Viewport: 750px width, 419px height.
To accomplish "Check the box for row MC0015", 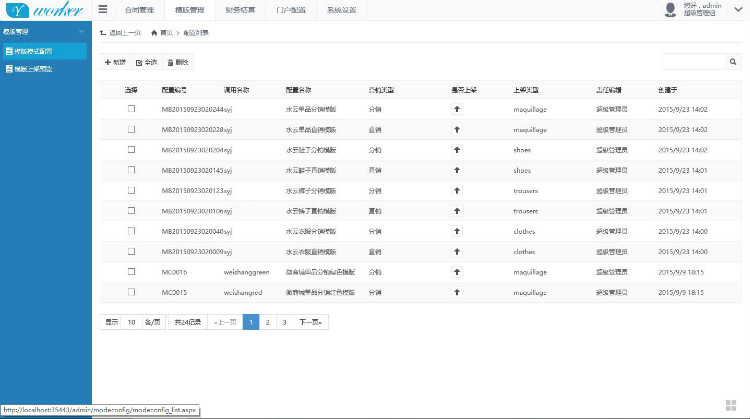I will (132, 292).
